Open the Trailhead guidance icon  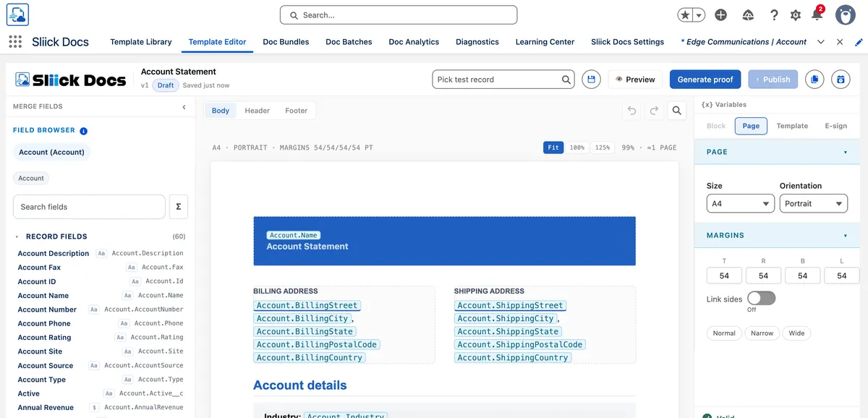(x=748, y=14)
